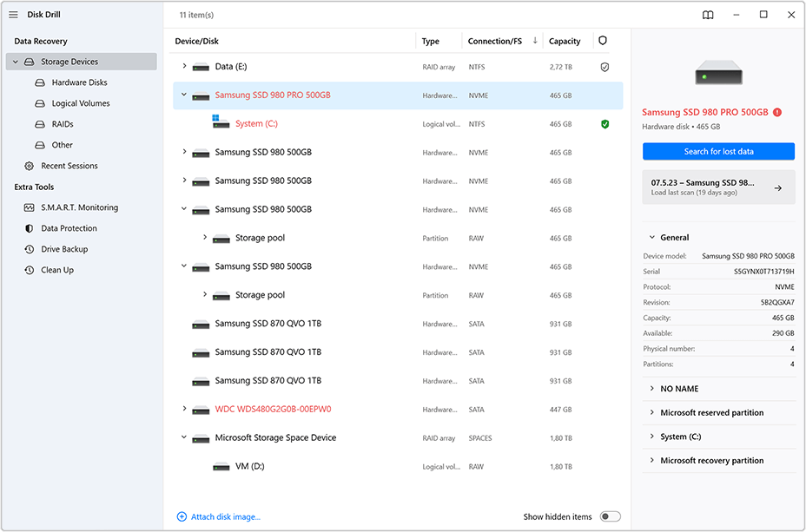Open S.M.A.R.T. Monitoring tool
This screenshot has width=806, height=532.
80,207
